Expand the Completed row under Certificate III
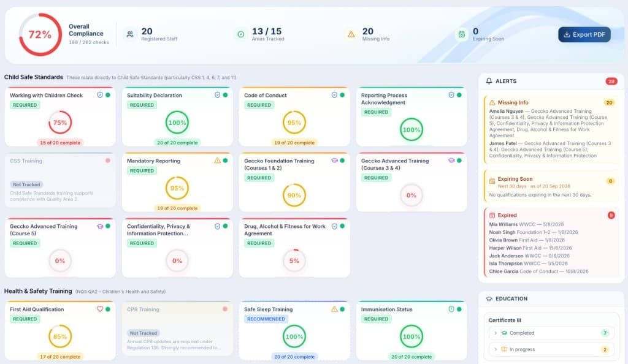The image size is (628, 364). (551, 333)
